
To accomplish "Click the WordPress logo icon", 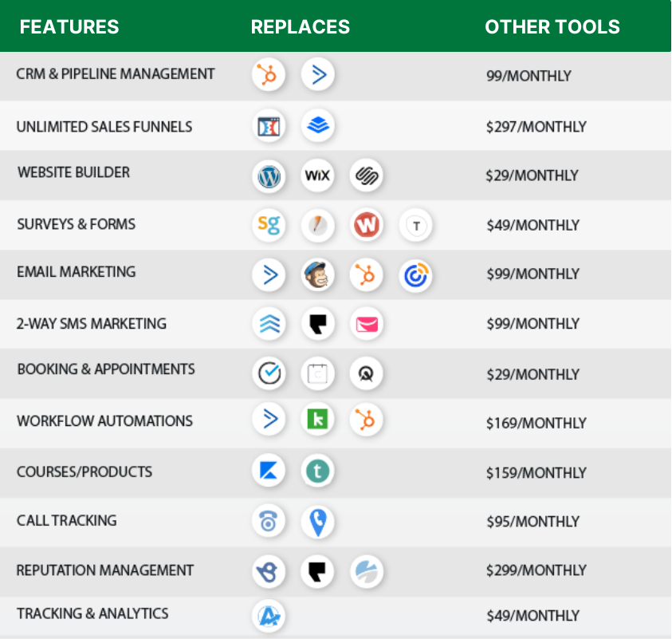I will tap(269, 176).
